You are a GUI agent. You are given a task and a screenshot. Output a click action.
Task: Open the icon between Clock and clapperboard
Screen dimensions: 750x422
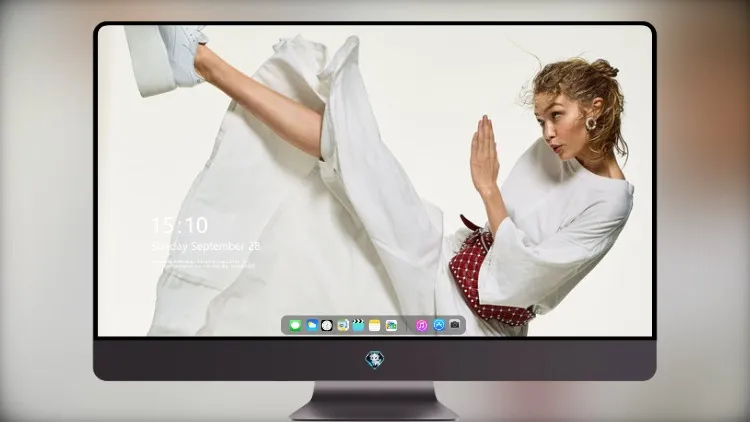click(x=342, y=326)
